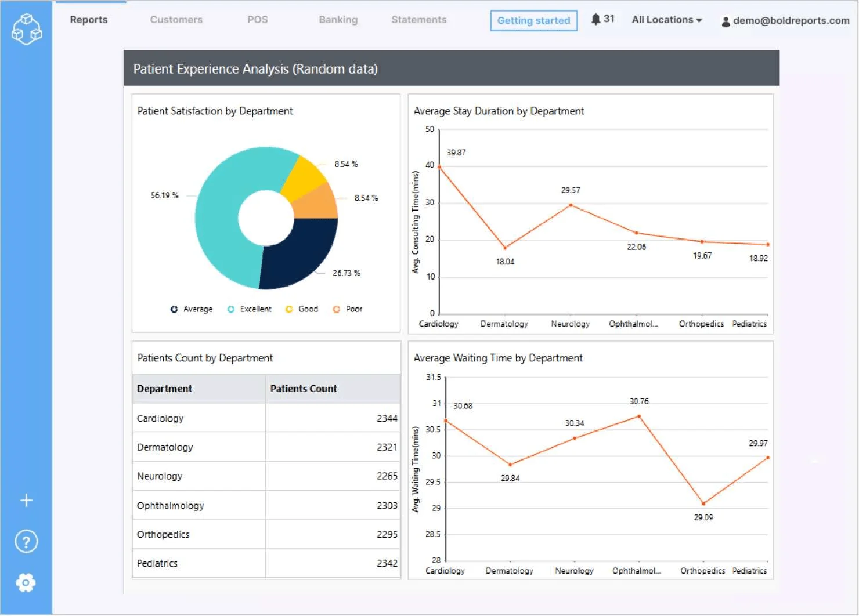This screenshot has width=859, height=616.
Task: Open the Banking tab
Action: (x=338, y=19)
